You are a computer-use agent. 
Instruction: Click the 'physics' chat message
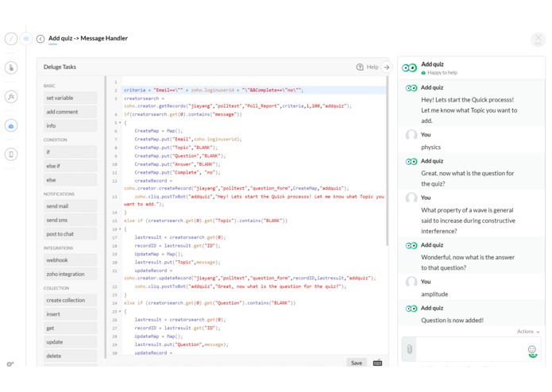pos(431,148)
